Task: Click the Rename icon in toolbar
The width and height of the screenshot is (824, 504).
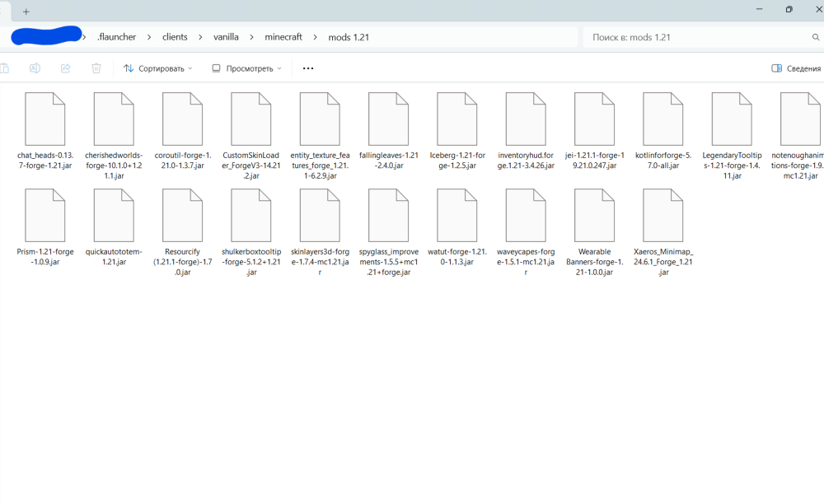Action: point(35,68)
